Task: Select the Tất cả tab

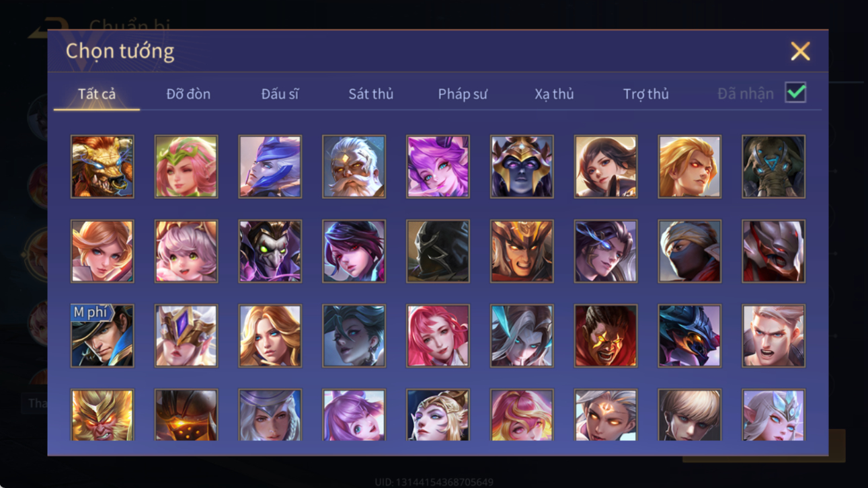Action: [97, 94]
